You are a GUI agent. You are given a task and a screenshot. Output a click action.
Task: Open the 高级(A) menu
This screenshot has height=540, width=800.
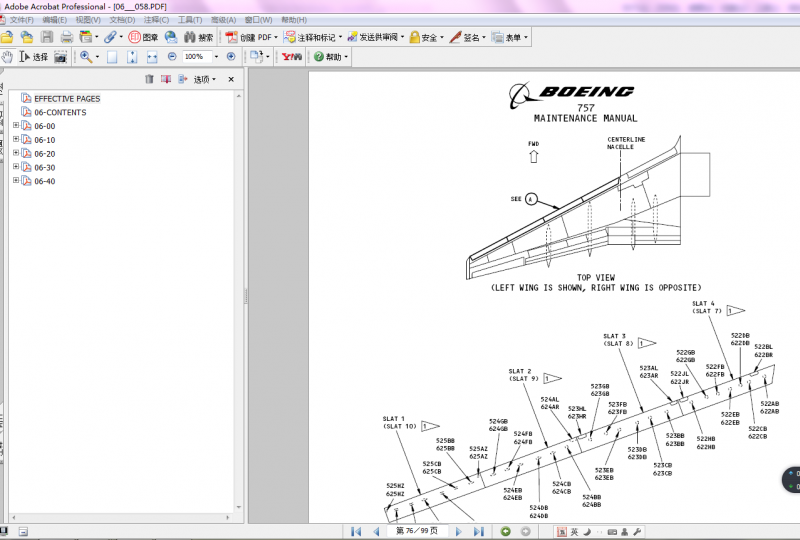point(223,20)
